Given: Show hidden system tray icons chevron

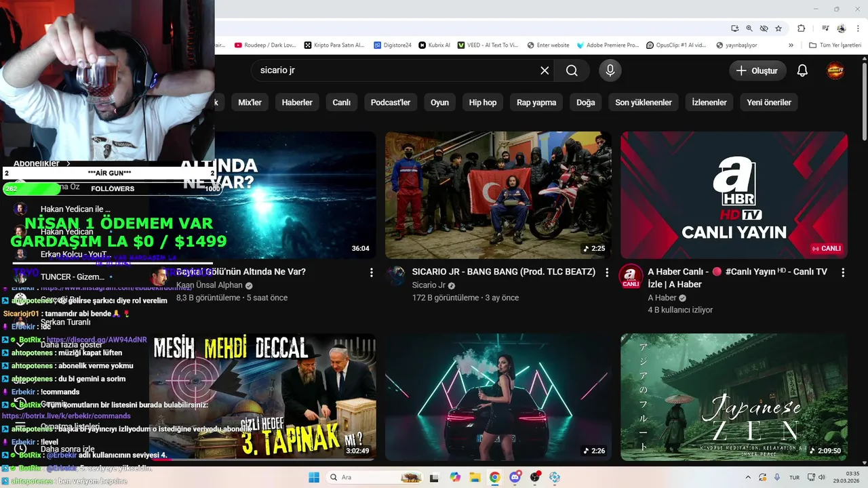Looking at the screenshot, I should (x=749, y=477).
